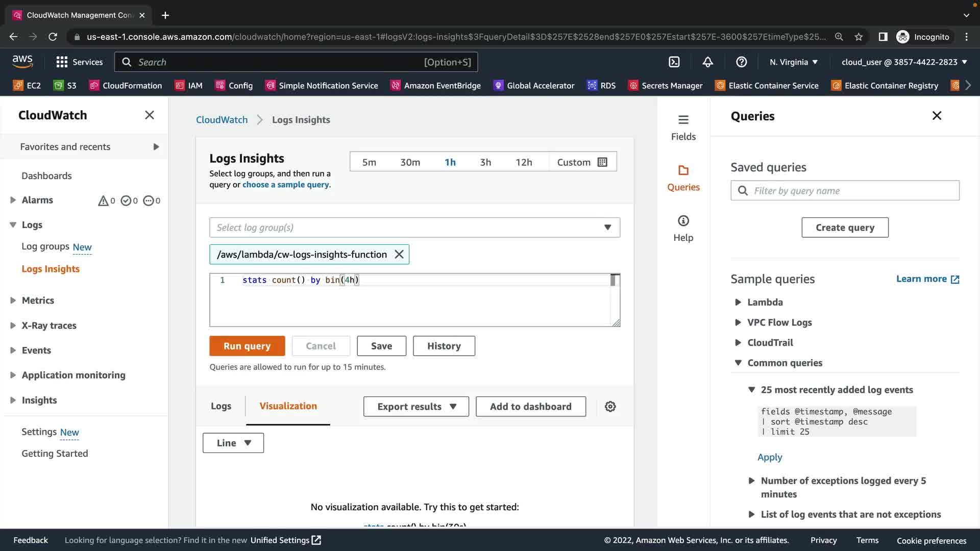Open the Help info panel icon

[x=683, y=228]
